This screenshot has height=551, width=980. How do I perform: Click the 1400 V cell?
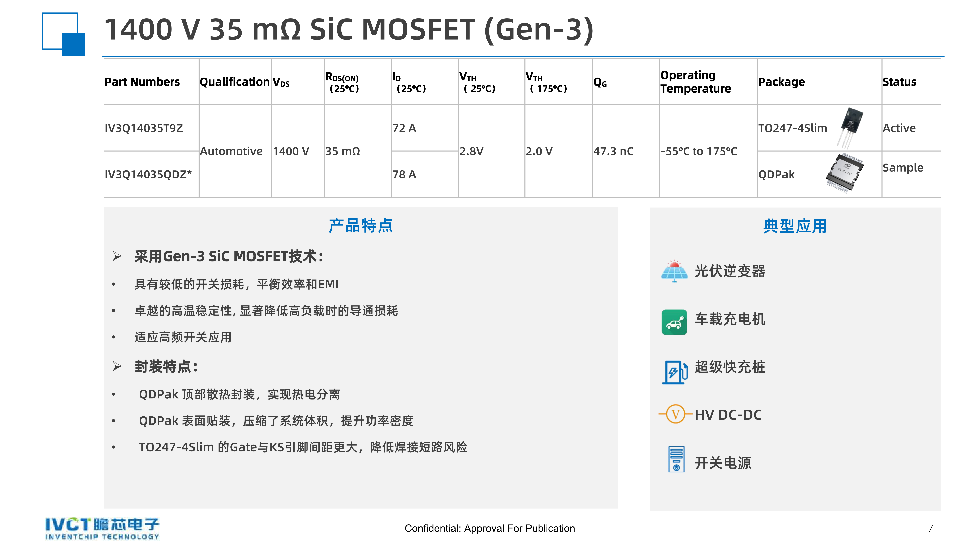coord(291,151)
